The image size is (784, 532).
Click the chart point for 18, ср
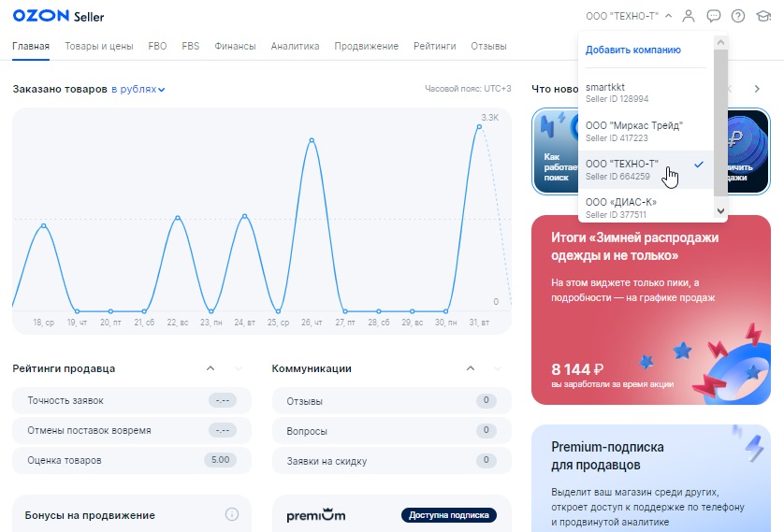coord(43,225)
